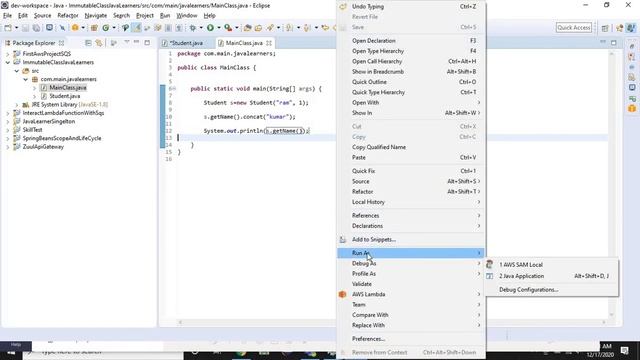
Task: Maximize the editor area
Action: 613,42
